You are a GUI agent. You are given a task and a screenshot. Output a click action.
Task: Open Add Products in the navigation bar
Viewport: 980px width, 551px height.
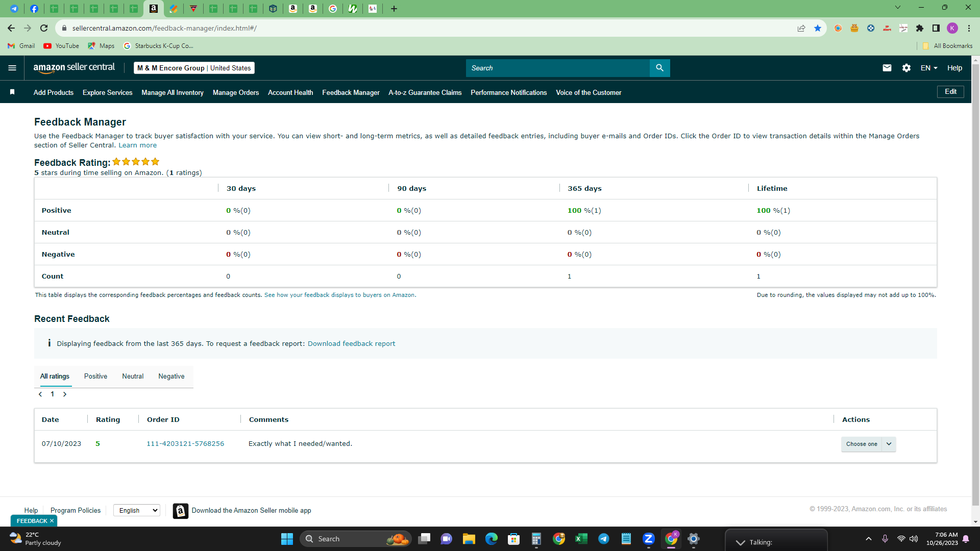pyautogui.click(x=54, y=92)
